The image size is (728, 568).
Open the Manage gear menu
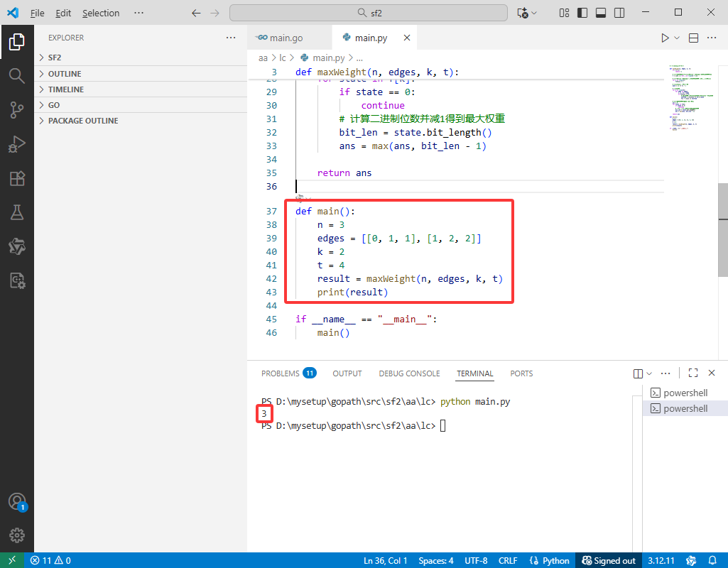click(x=17, y=535)
